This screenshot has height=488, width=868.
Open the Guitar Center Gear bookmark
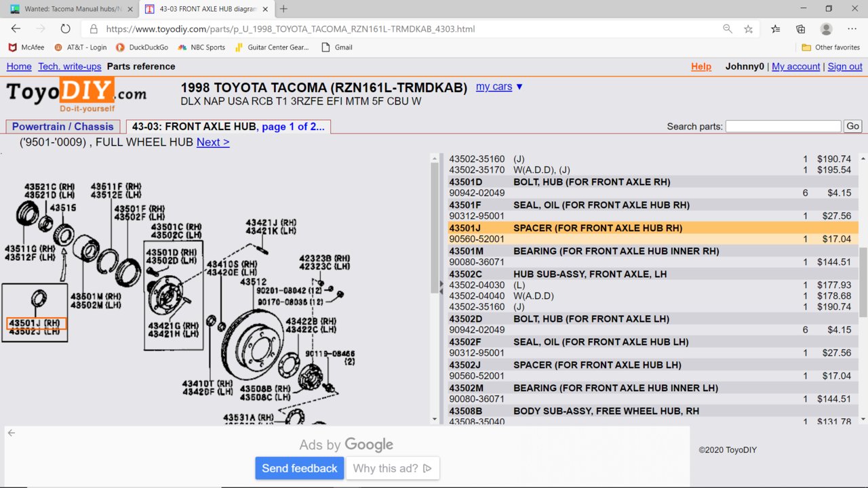click(x=272, y=47)
